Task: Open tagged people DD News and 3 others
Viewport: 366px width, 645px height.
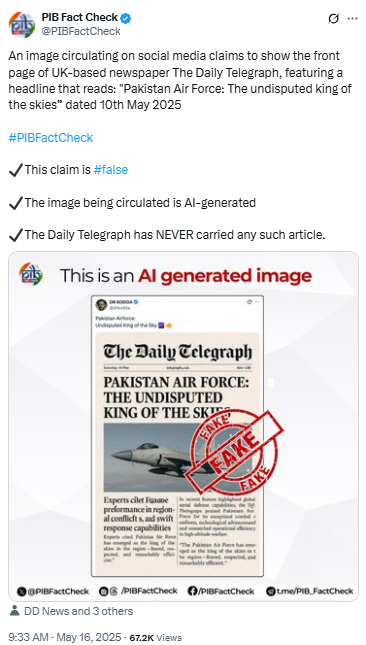Action: click(x=79, y=611)
